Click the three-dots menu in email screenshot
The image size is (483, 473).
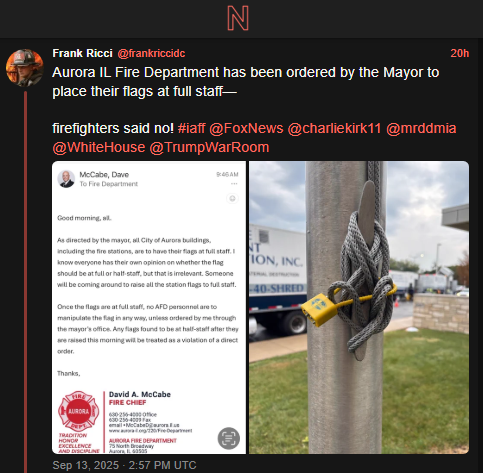coord(234,184)
